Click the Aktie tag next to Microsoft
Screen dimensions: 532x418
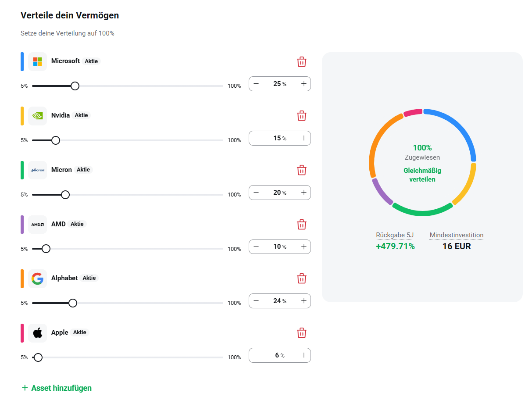coord(92,61)
